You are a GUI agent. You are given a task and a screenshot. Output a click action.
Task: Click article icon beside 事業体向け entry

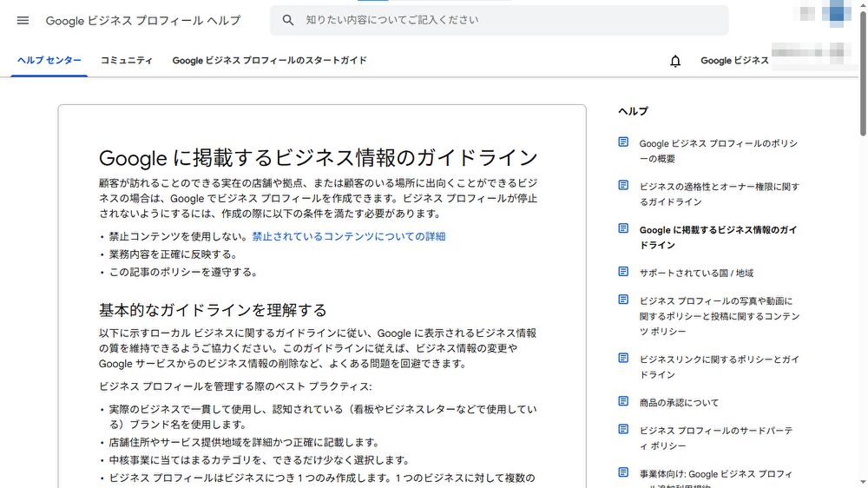click(623, 472)
